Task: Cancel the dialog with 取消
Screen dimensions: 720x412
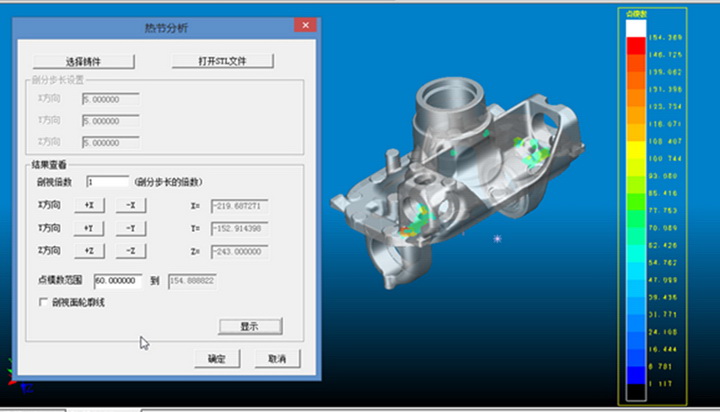Action: point(277,358)
